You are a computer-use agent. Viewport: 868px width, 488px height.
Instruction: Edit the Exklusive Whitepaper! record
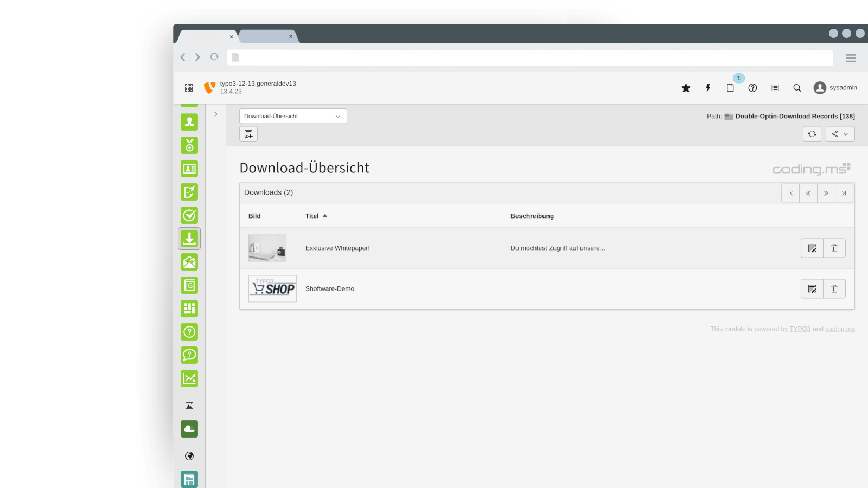[812, 248]
